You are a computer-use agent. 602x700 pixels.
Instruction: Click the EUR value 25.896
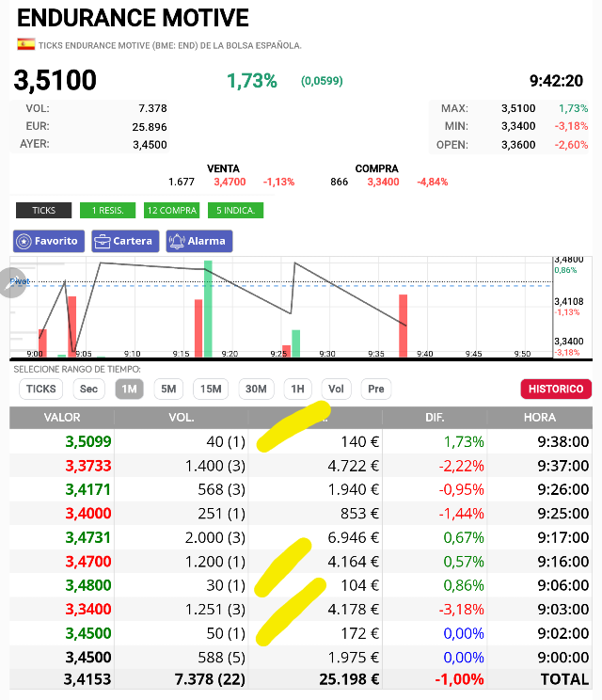pyautogui.click(x=150, y=127)
